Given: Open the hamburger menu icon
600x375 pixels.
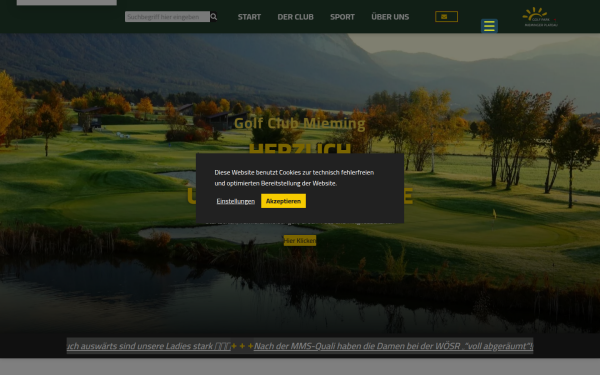Looking at the screenshot, I should [489, 26].
